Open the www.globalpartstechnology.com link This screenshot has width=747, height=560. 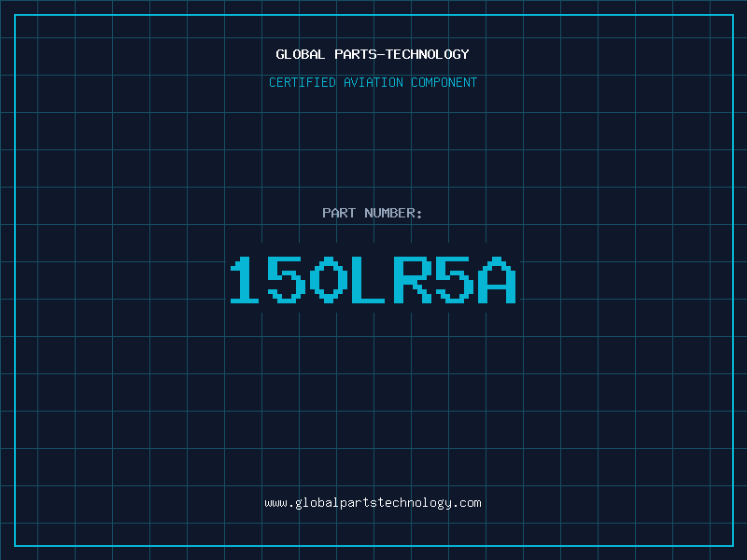pyautogui.click(x=373, y=502)
